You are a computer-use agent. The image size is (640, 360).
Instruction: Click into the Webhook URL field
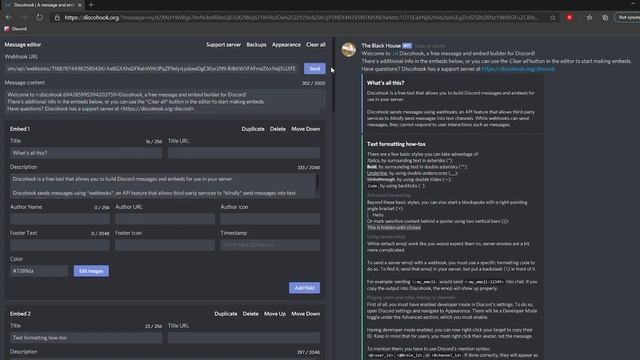coord(152,69)
